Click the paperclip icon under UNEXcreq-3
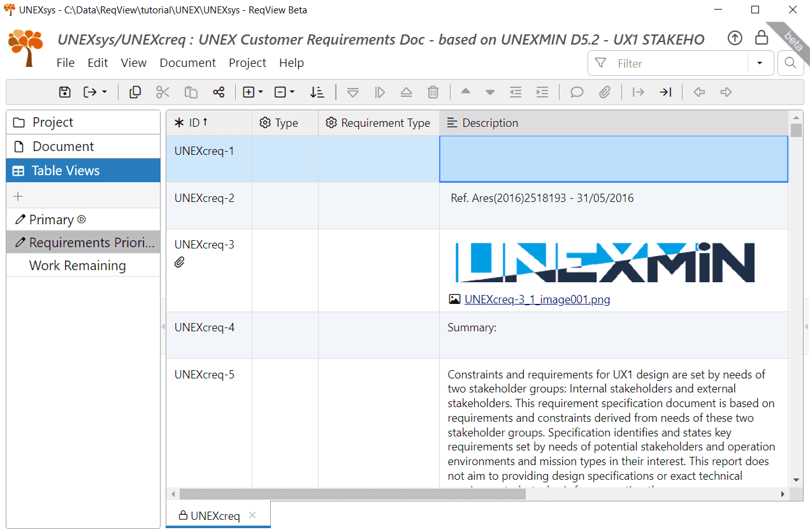The height and width of the screenshot is (532, 810). pyautogui.click(x=180, y=262)
